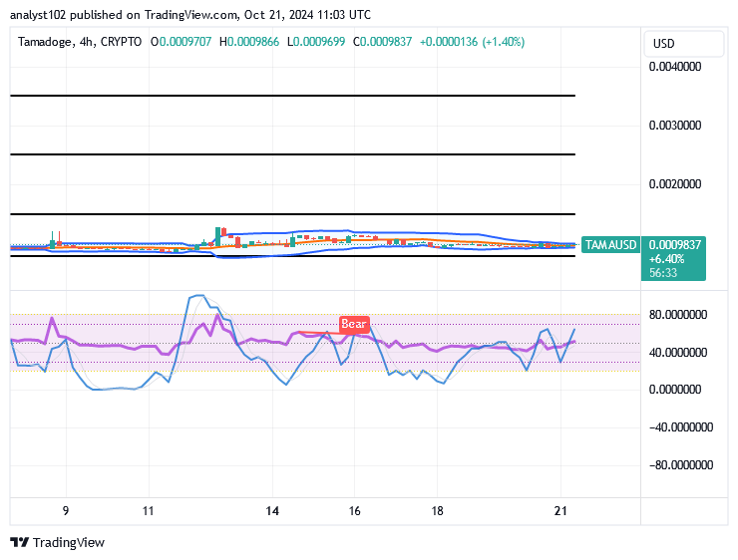Click the 0.0040000 price axis label
Screen dimensions: 738x560
(x=675, y=67)
